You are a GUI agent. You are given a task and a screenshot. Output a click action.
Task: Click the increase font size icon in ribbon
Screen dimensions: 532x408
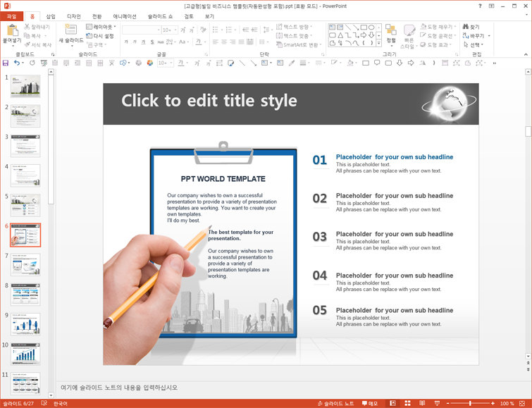coord(183,30)
